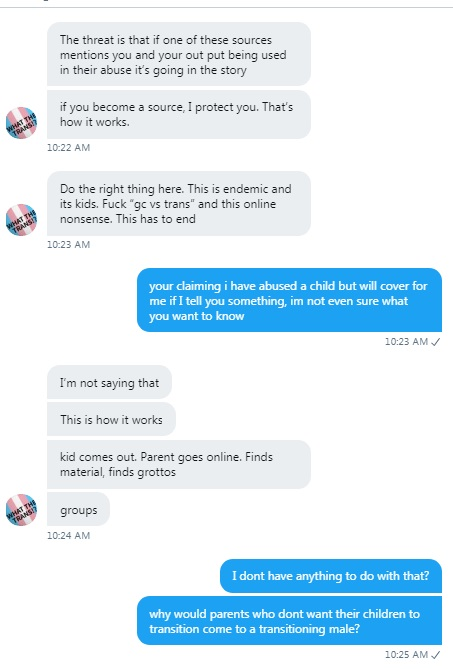
Task: Click the read checkmark beside 10:23 AM
Action: click(x=436, y=342)
